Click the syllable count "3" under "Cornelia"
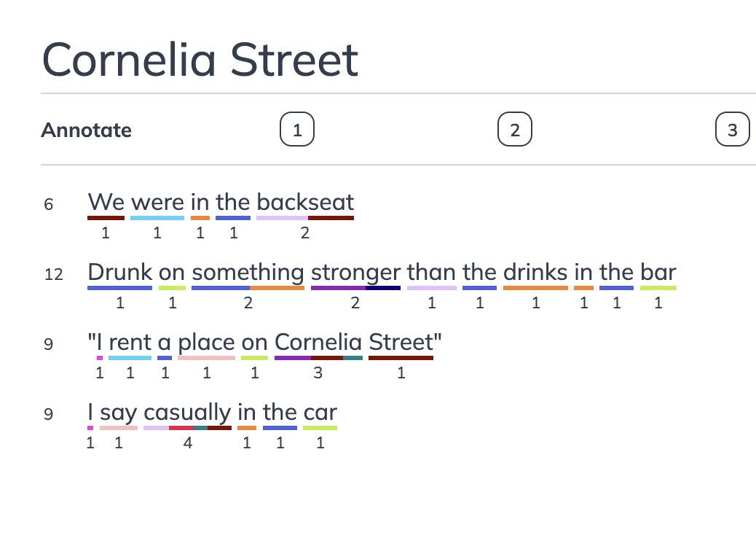The image size is (756, 538). [x=318, y=373]
